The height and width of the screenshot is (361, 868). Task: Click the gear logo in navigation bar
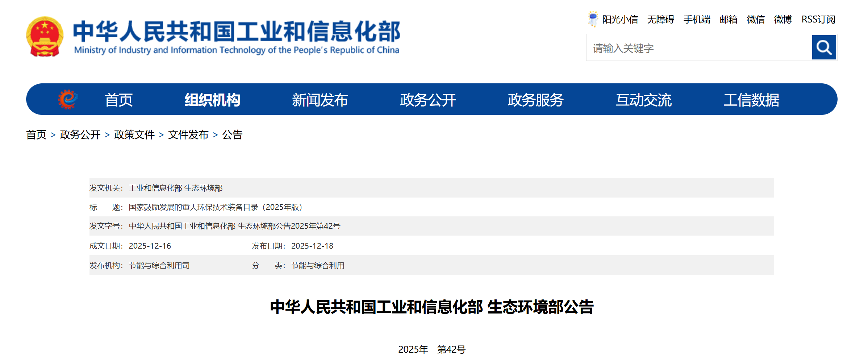(x=68, y=99)
